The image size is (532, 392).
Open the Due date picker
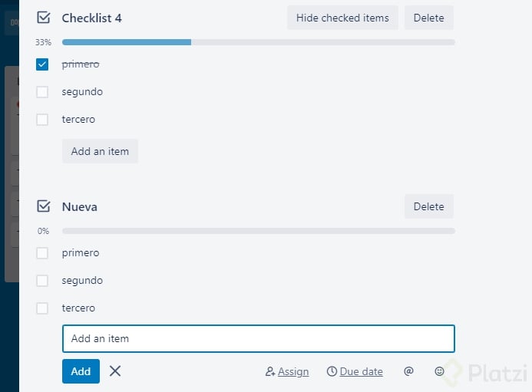tap(355, 371)
